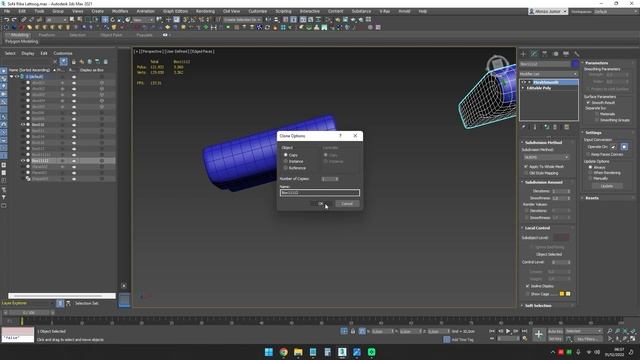The image size is (640, 360).
Task: Open the Modifier List dropdown
Action: click(549, 74)
